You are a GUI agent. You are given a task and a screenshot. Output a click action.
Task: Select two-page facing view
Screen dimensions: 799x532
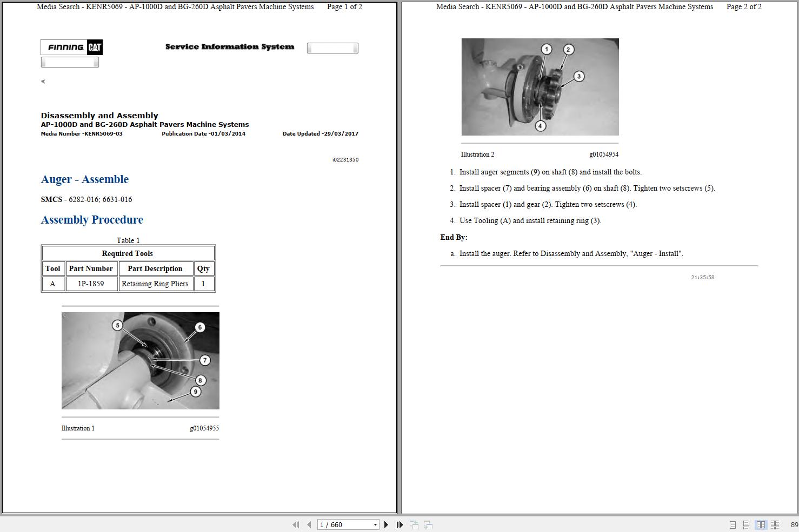[761, 524]
